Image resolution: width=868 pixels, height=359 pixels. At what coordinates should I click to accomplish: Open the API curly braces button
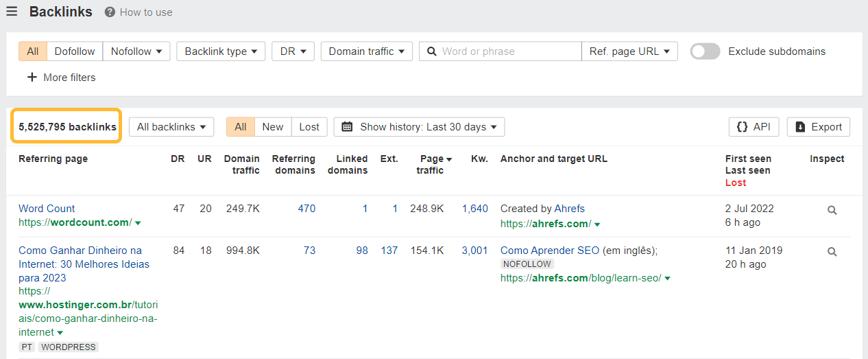tap(754, 127)
